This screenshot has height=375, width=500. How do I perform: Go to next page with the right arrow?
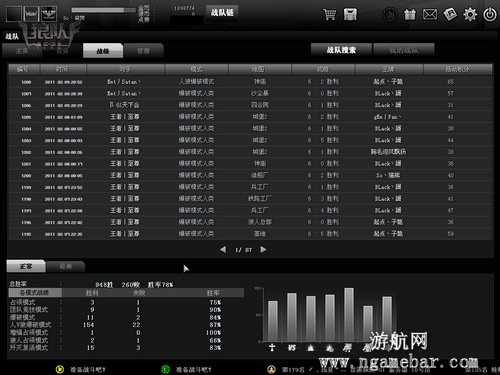coord(263,249)
